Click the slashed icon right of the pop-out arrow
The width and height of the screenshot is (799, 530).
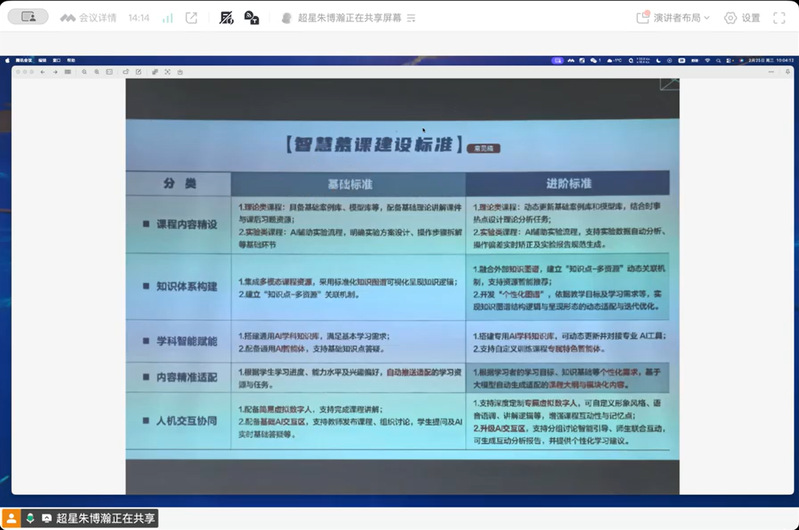[x=227, y=18]
